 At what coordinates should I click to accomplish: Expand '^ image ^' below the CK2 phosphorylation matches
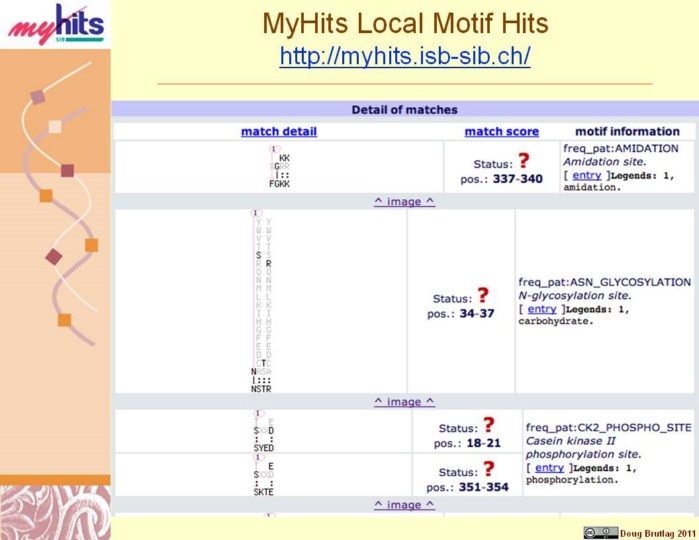[x=404, y=504]
